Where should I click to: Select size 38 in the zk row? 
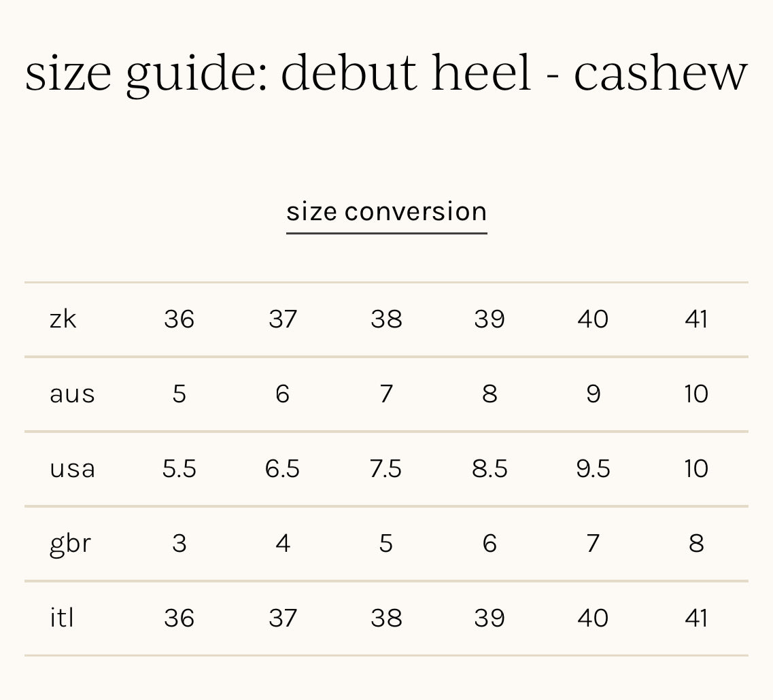pyautogui.click(x=386, y=319)
